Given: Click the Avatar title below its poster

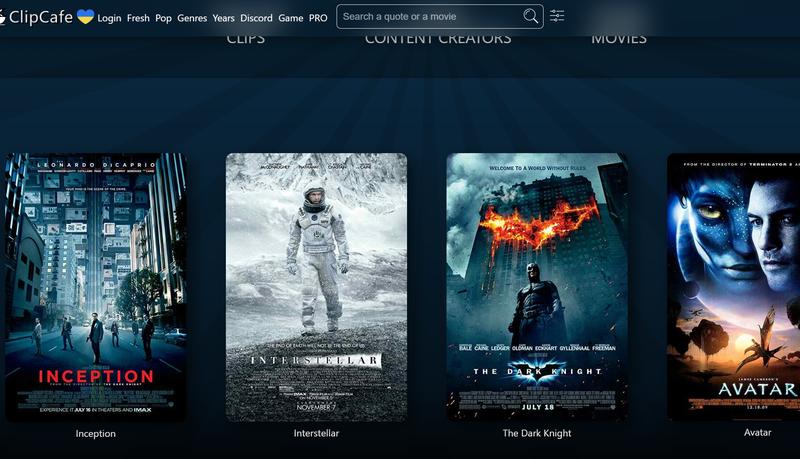Looking at the screenshot, I should 758,432.
